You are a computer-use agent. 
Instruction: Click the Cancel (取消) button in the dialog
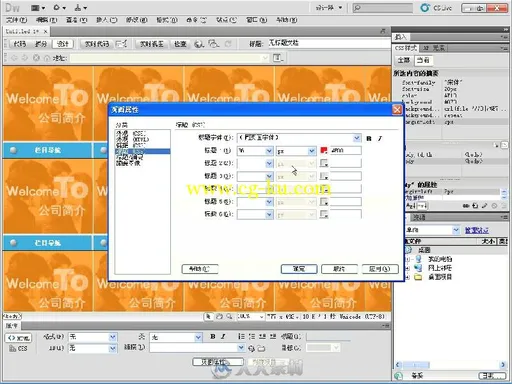(x=339, y=269)
